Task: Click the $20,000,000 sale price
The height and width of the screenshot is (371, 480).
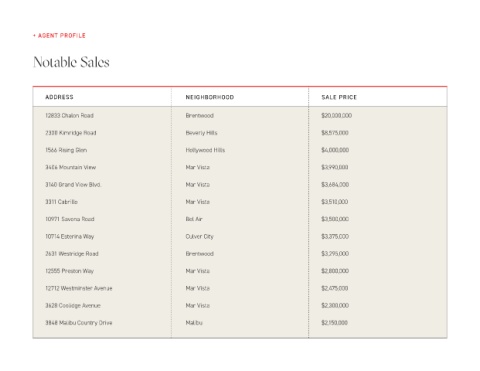Action: [x=336, y=115]
